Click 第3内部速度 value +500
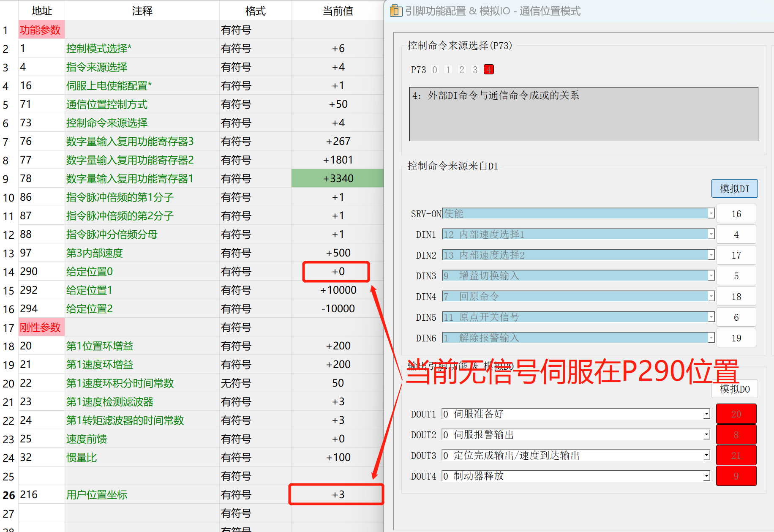This screenshot has height=532, width=774. pos(338,253)
